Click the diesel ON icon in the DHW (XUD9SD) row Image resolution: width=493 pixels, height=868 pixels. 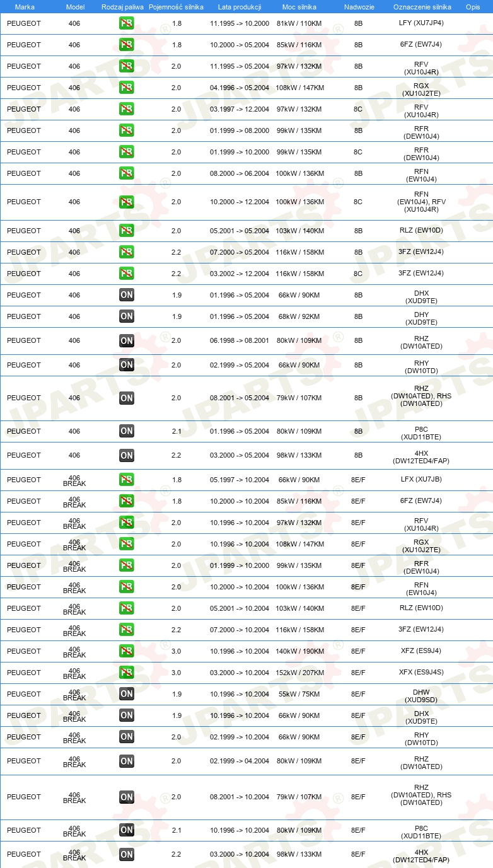pyautogui.click(x=126, y=694)
